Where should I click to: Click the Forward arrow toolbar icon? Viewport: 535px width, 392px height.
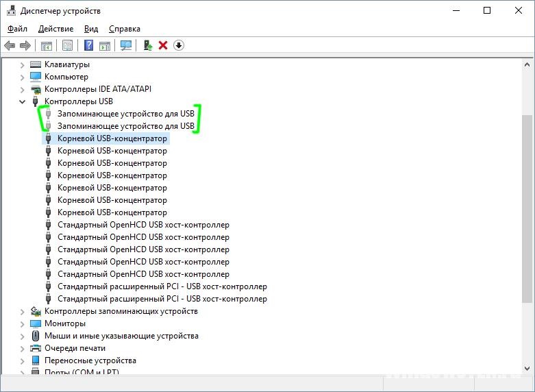point(25,45)
